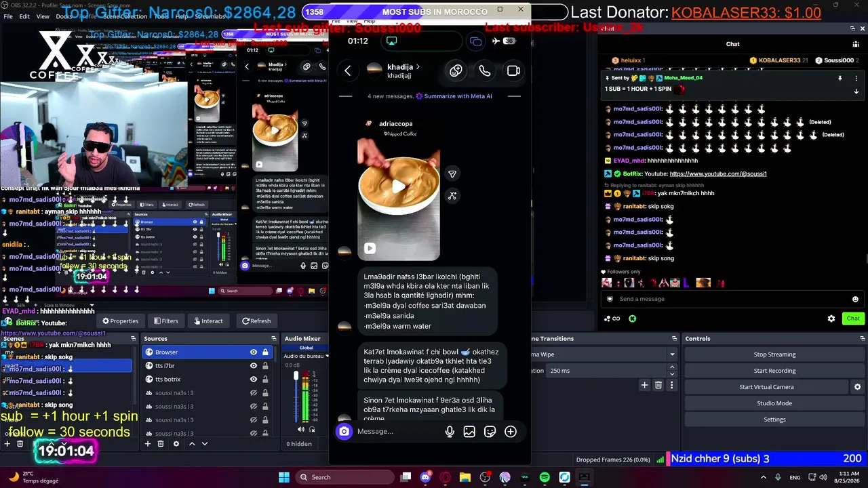Start video call with khadija
The height and width of the screenshot is (488, 868).
513,70
